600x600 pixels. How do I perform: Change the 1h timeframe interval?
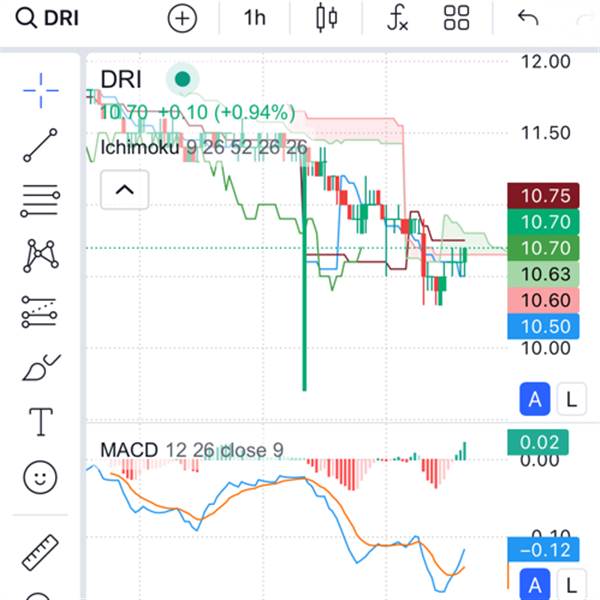pos(254,18)
